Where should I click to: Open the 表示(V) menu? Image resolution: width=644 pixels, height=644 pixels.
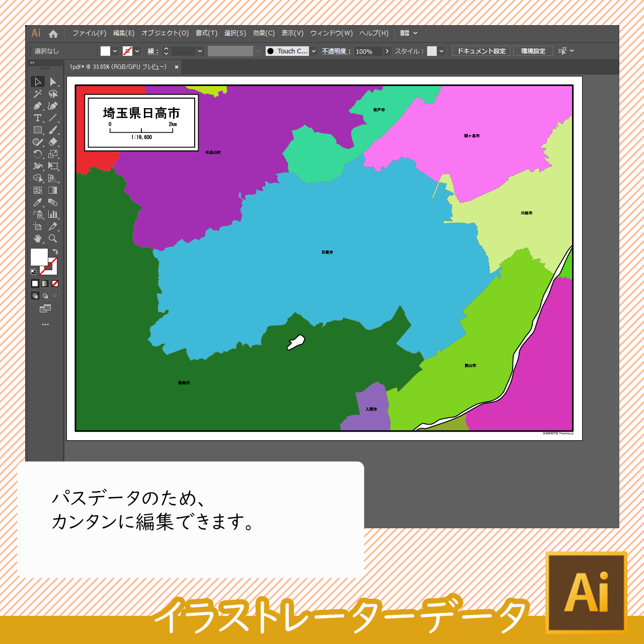point(292,33)
